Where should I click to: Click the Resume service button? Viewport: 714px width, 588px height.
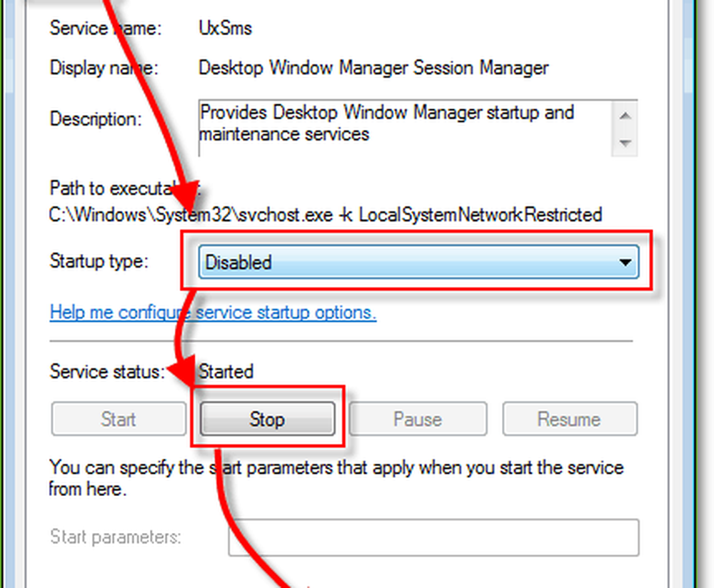point(569,419)
